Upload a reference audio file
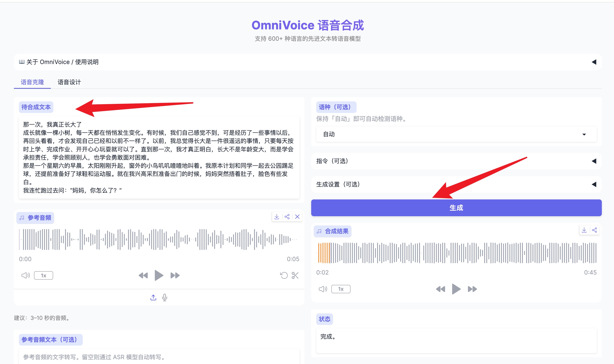This screenshot has width=614, height=364. coord(153,297)
